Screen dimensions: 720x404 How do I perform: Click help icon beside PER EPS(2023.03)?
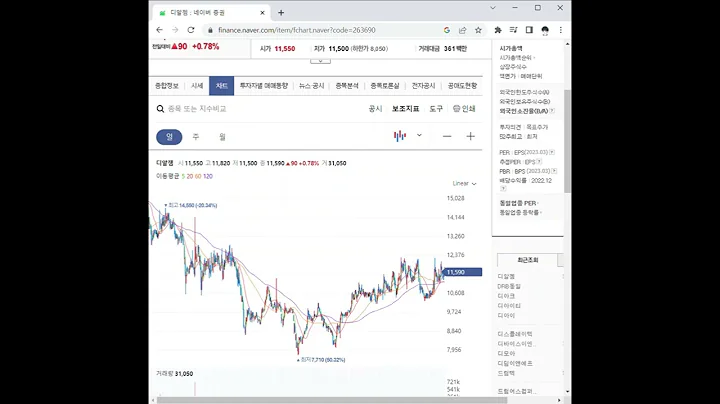click(552, 152)
